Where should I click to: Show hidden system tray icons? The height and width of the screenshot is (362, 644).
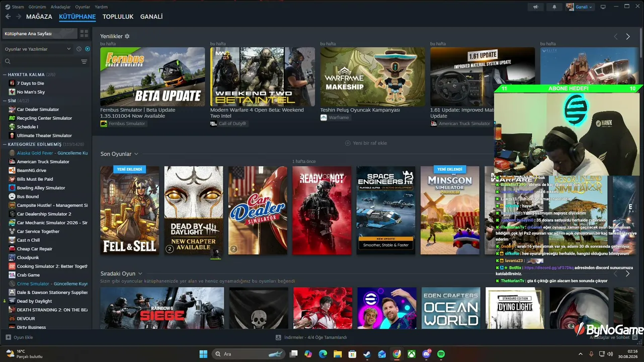(x=580, y=354)
